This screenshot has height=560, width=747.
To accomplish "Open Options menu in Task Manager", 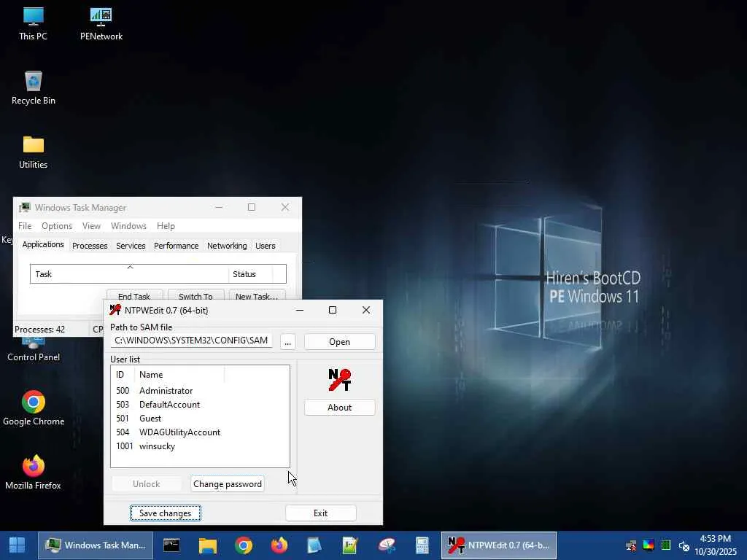I will click(x=57, y=226).
